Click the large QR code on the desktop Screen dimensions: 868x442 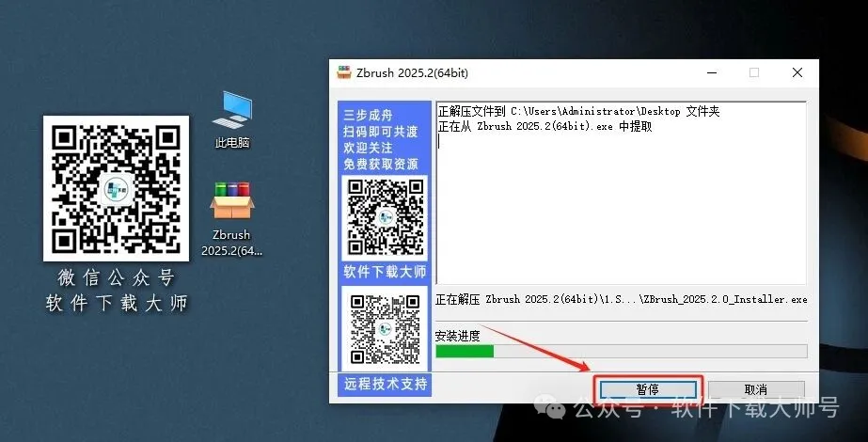coord(117,188)
